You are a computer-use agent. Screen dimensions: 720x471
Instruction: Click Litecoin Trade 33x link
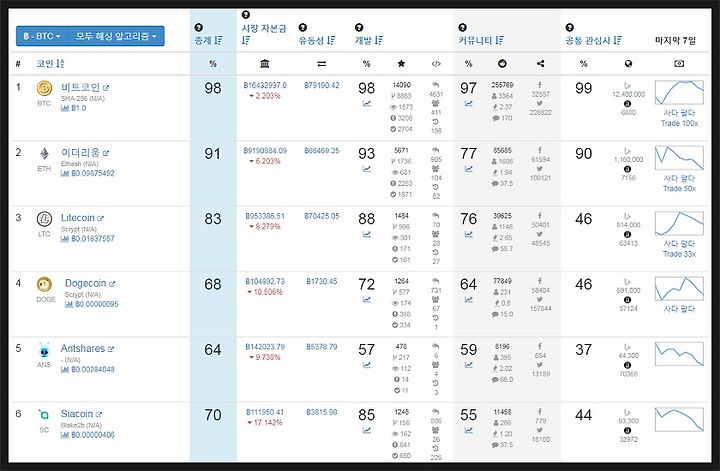click(x=679, y=254)
